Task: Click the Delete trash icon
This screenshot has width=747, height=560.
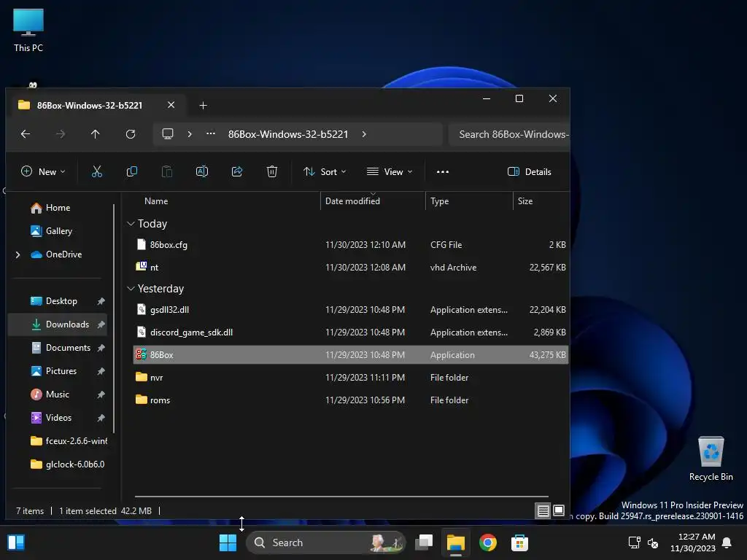Action: (x=272, y=171)
